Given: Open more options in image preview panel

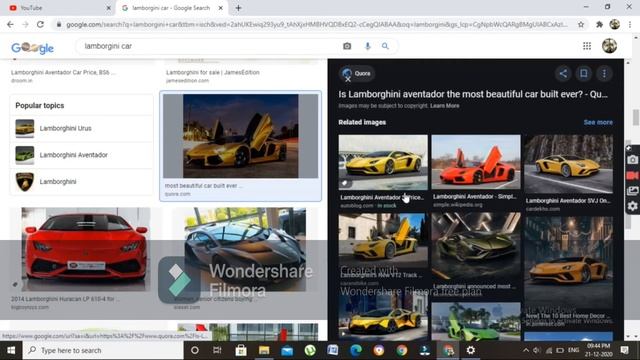Looking at the screenshot, I should [604, 73].
